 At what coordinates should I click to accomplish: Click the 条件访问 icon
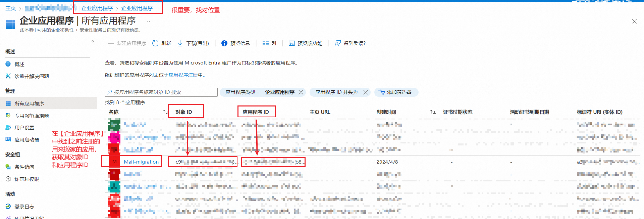point(8,167)
